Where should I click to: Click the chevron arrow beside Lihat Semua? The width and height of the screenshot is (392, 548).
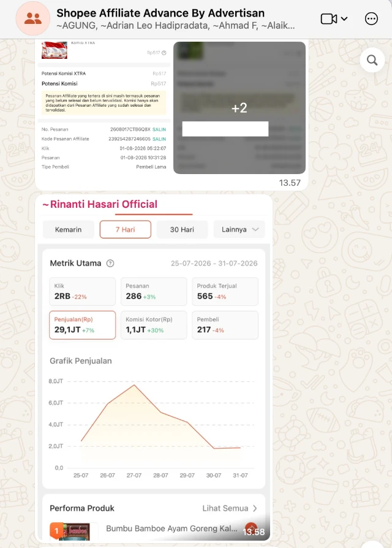click(x=255, y=508)
